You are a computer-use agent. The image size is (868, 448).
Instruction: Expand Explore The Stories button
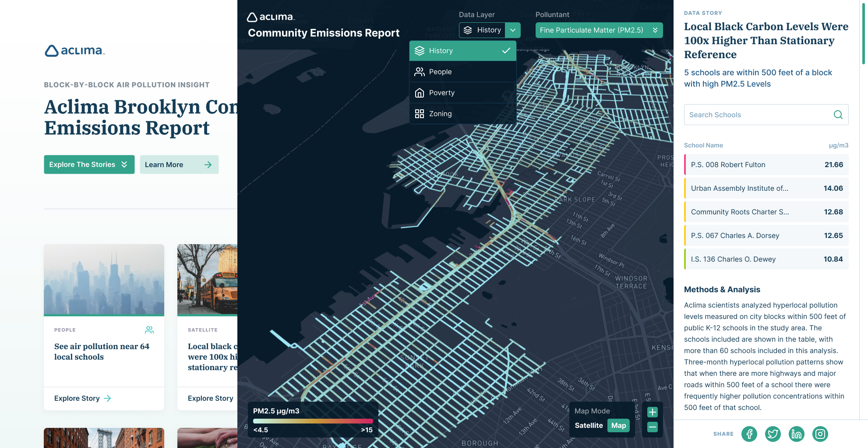point(89,164)
